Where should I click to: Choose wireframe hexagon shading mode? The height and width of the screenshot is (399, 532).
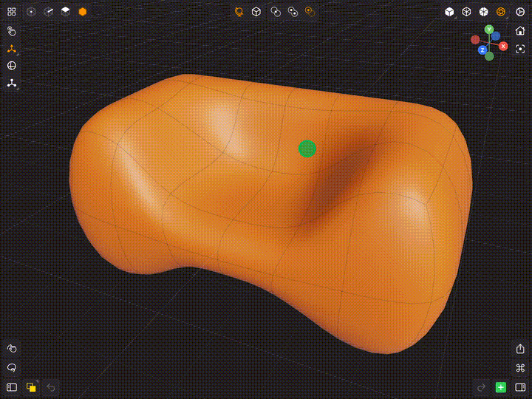pyautogui.click(x=466, y=12)
